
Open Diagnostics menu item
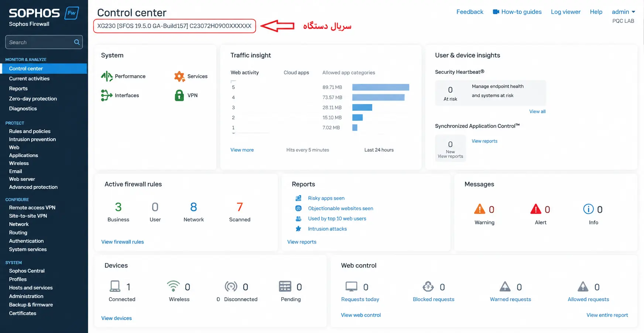pyautogui.click(x=23, y=109)
